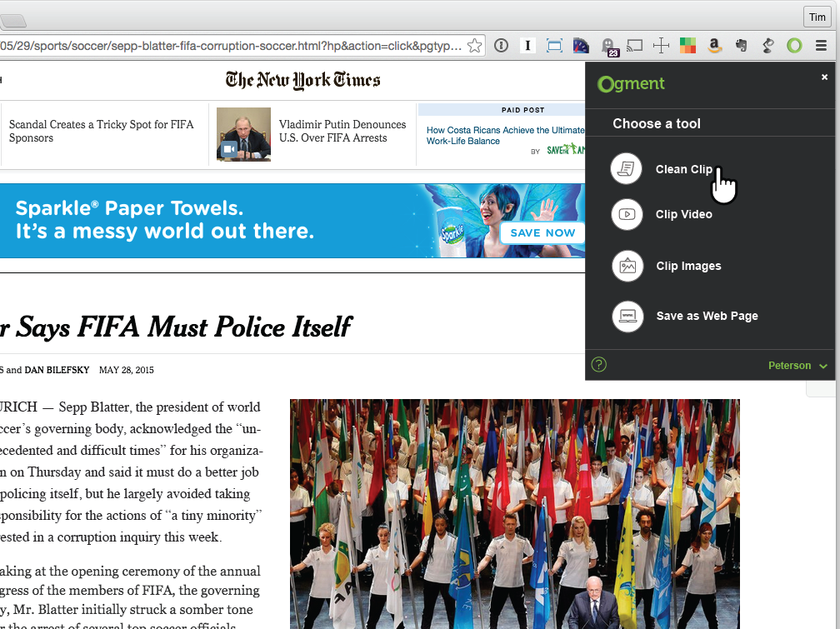Screen dimensions: 840x629
Task: Click the FIFA flags ceremony photo
Action: pyautogui.click(x=515, y=514)
